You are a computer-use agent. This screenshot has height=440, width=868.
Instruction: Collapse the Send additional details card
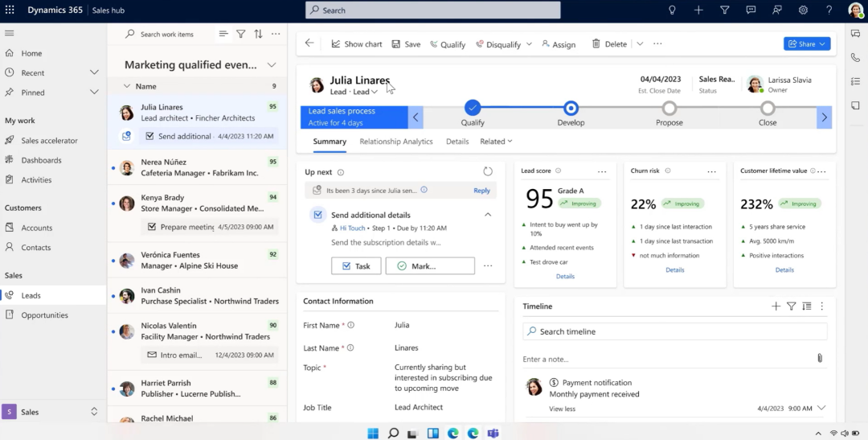click(488, 215)
